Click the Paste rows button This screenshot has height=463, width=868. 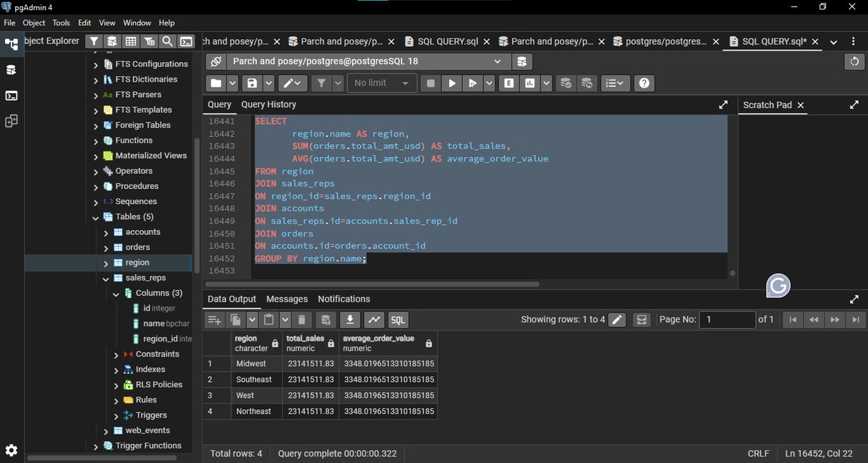269,319
